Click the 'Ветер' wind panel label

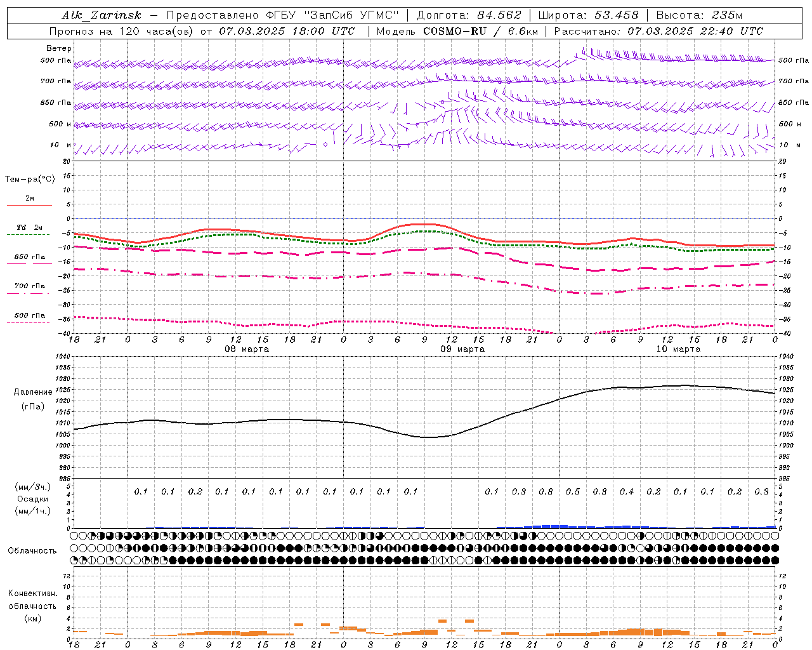coord(59,48)
